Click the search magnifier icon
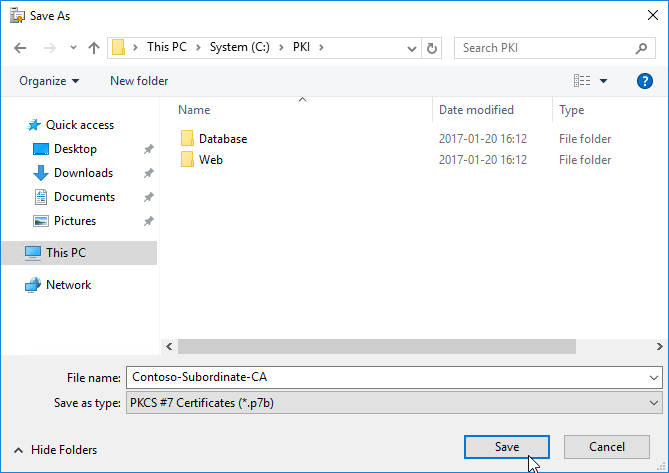 coord(641,48)
